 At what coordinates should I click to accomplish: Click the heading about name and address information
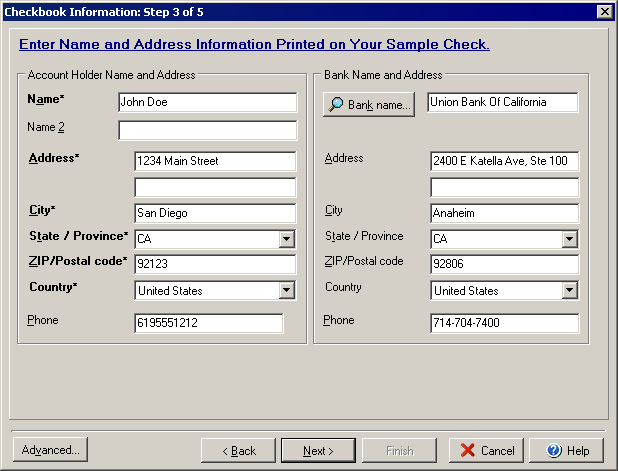tap(254, 44)
